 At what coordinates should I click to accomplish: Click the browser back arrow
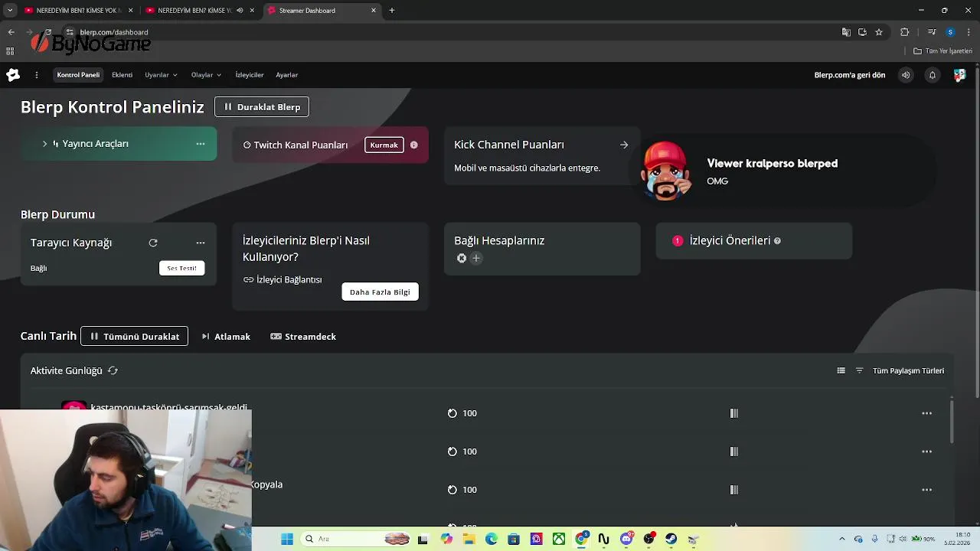tap(11, 32)
